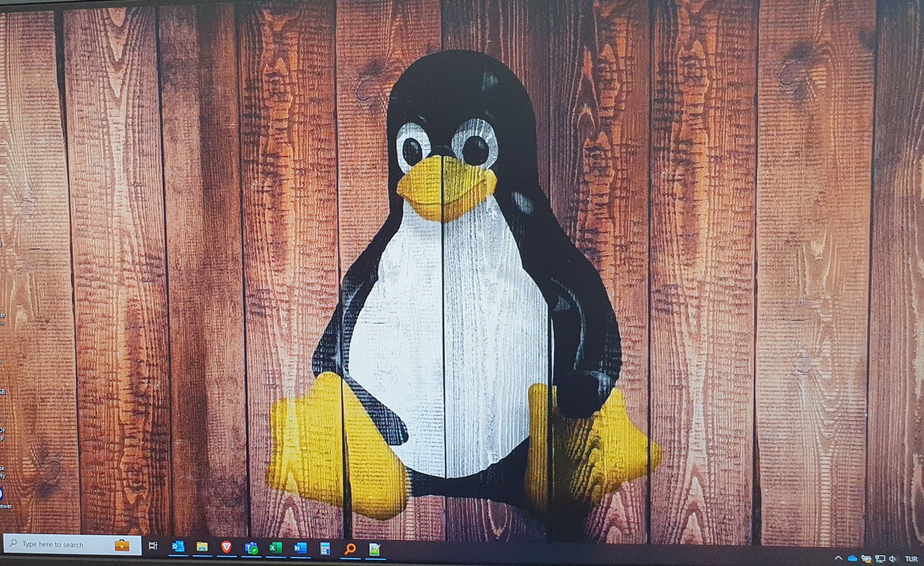The image size is (924, 566).
Task: Expand the hidden tray icons chevron
Action: pyautogui.click(x=838, y=558)
